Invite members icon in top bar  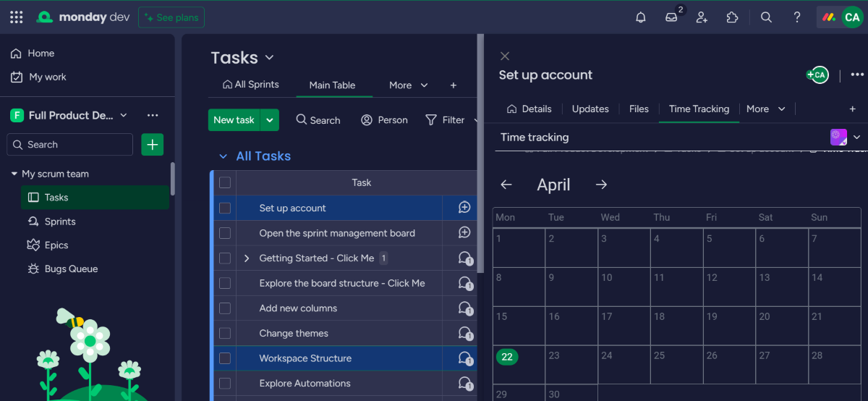point(702,17)
